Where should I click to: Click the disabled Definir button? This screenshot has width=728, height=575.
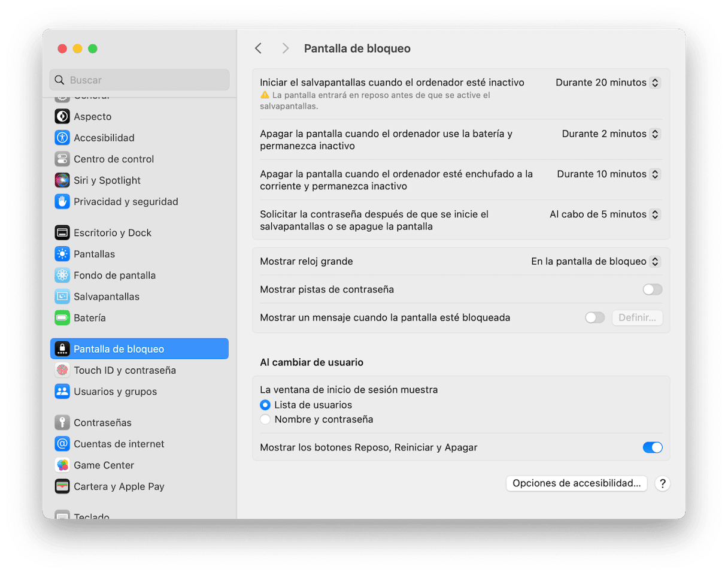coord(638,317)
